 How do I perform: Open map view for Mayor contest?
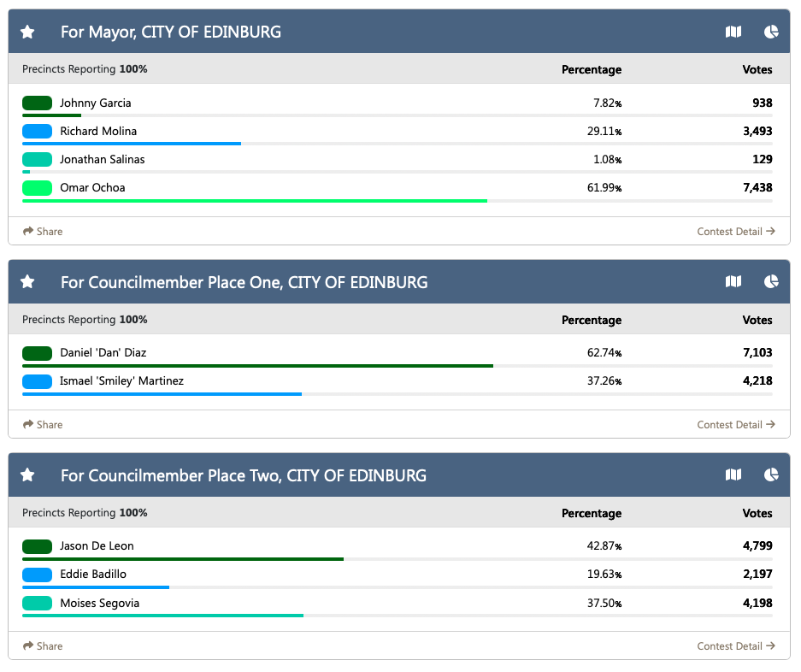point(733,32)
